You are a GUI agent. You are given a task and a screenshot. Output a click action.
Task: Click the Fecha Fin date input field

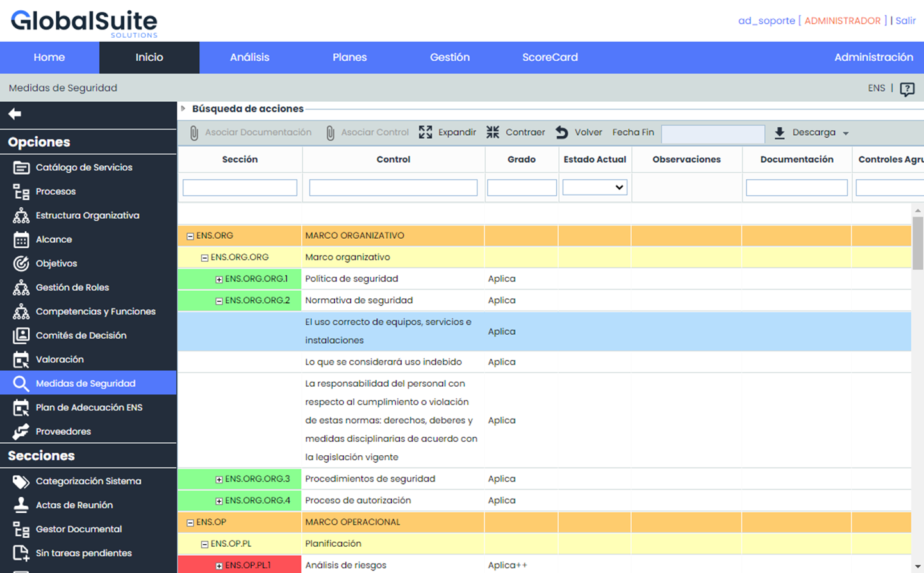tap(713, 134)
